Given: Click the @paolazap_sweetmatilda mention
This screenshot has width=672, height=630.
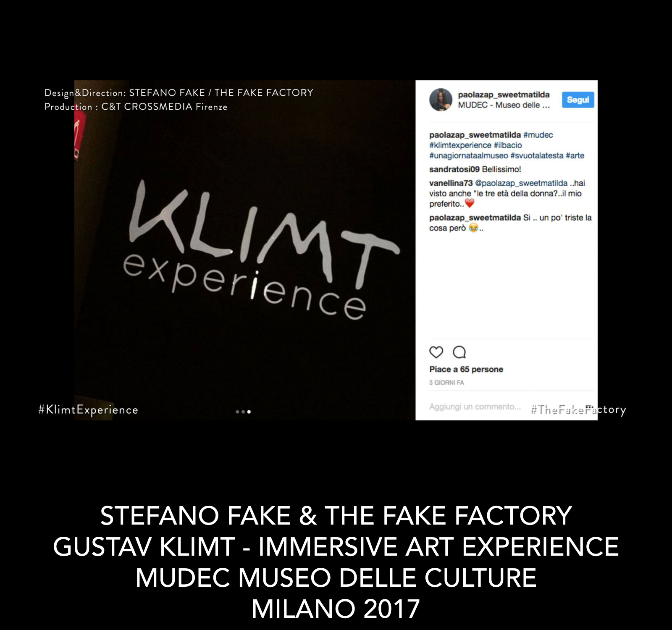Looking at the screenshot, I should [x=521, y=183].
